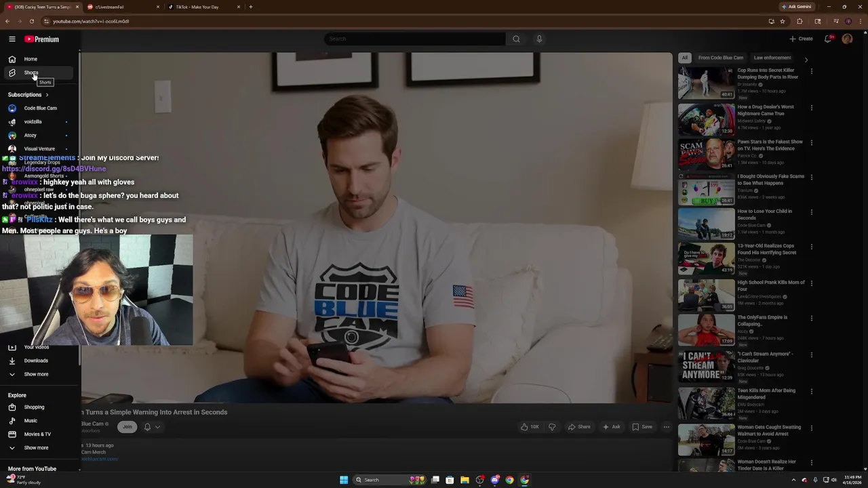Open Shopping under Explore
Image resolution: width=868 pixels, height=488 pixels.
[x=40, y=407]
